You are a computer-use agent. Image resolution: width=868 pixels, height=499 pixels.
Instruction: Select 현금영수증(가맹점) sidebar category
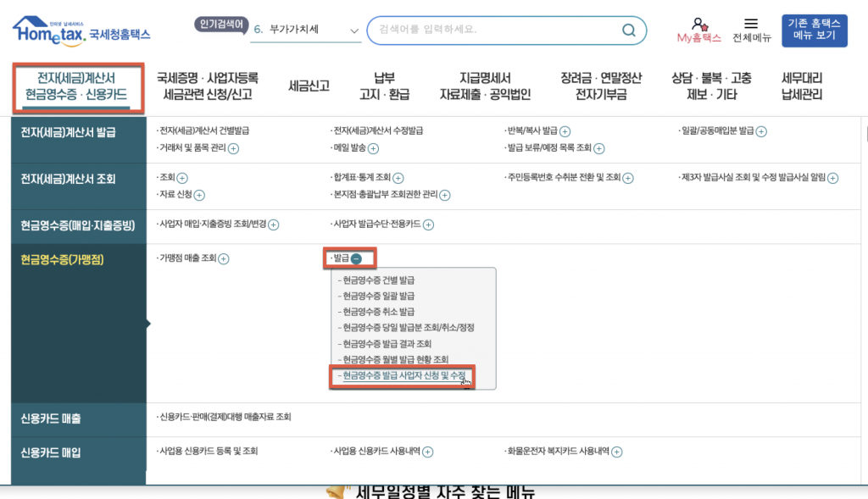coord(79,323)
